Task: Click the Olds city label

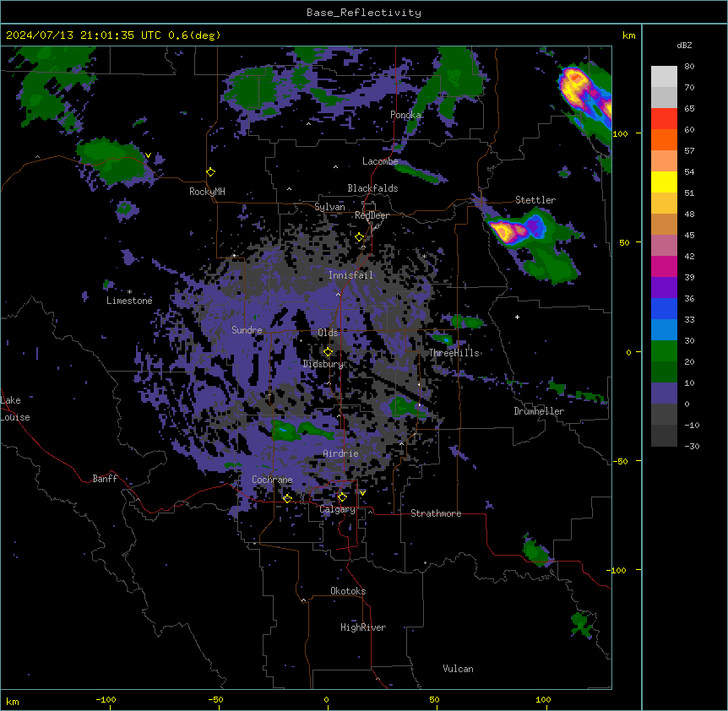Action: (x=328, y=333)
